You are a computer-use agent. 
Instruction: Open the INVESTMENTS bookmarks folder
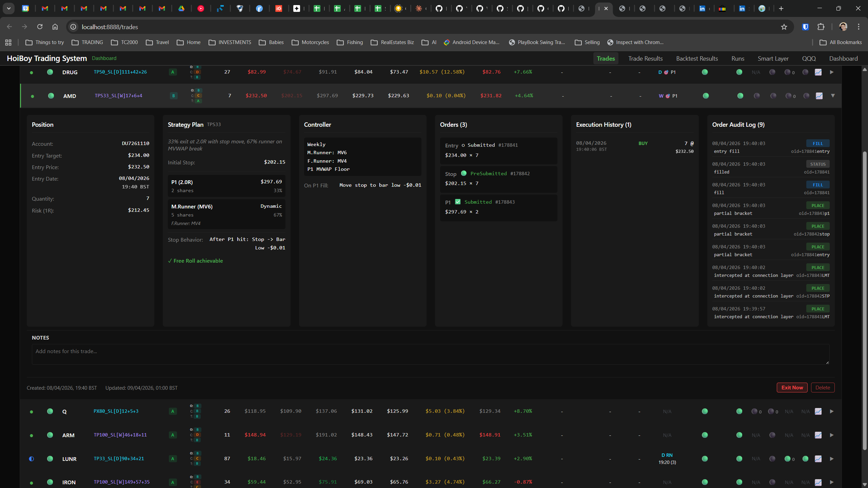(230, 42)
